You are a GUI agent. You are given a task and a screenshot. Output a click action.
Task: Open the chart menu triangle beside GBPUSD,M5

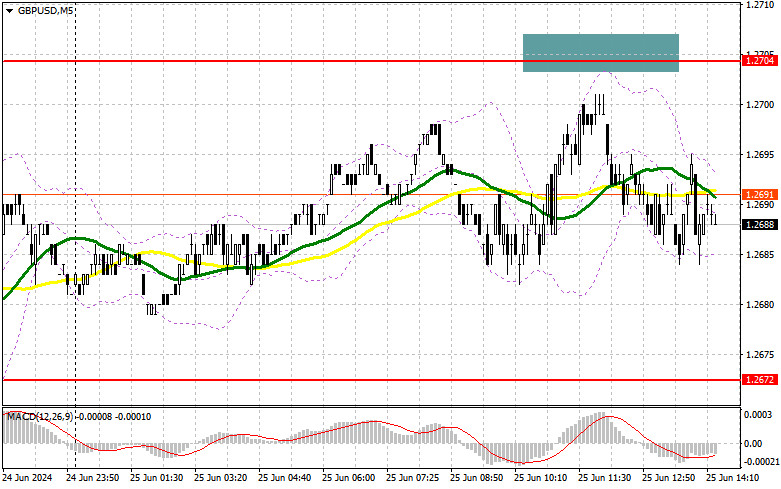point(9,10)
